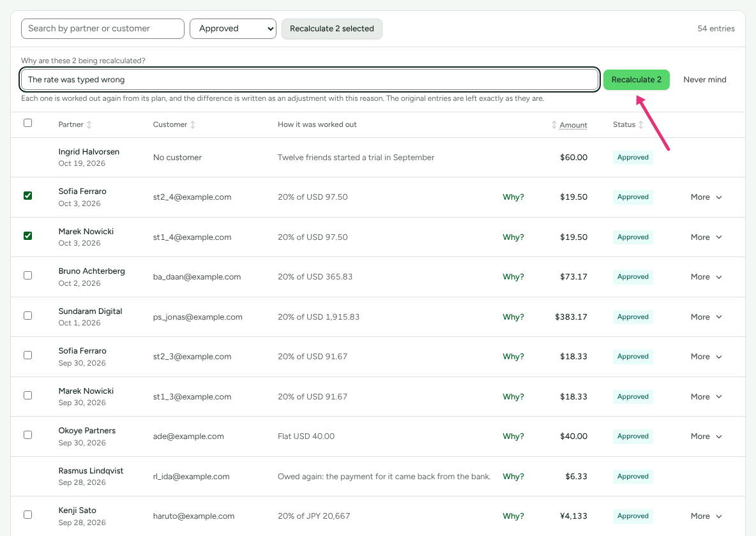Click the ¥4,133 amount cell
This screenshot has width=756, height=536.
point(574,516)
